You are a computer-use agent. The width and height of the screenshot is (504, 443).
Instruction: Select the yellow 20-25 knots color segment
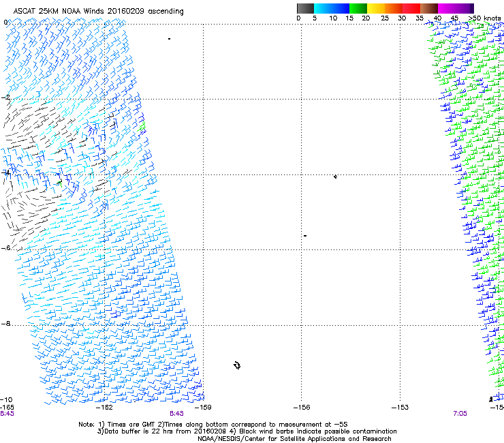376,8
